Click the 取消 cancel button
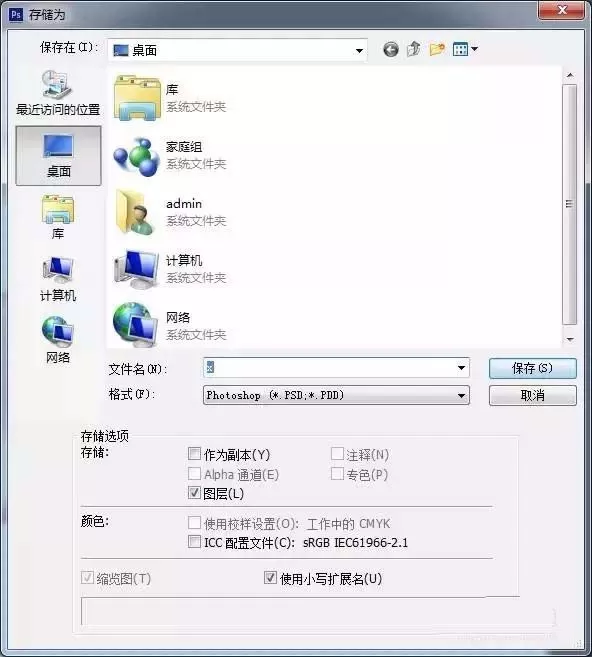Image resolution: width=592 pixels, height=657 pixels. pos(533,395)
